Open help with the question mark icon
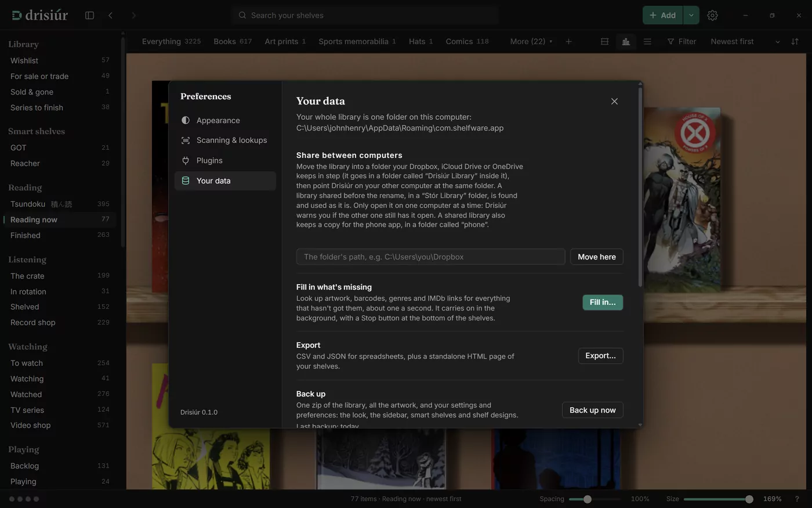The height and width of the screenshot is (508, 812). 796,499
